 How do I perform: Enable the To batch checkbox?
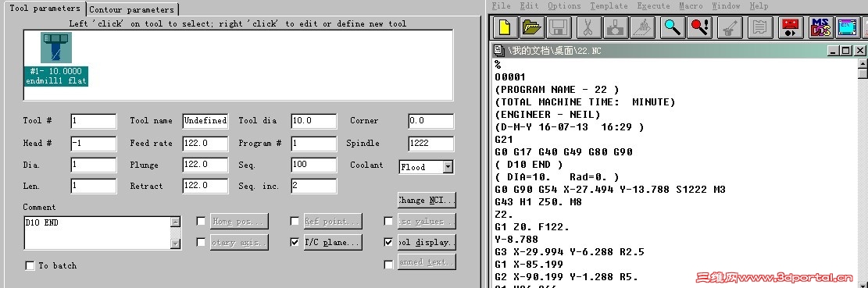click(x=30, y=266)
